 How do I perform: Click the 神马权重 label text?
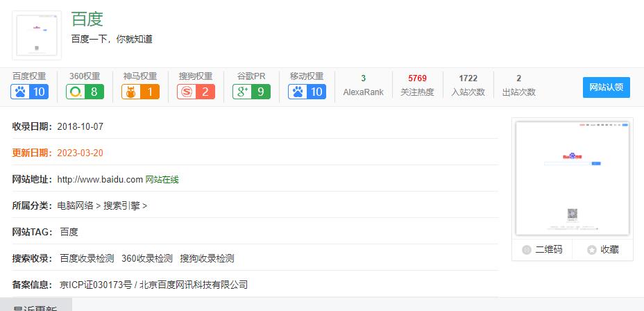tap(140, 76)
